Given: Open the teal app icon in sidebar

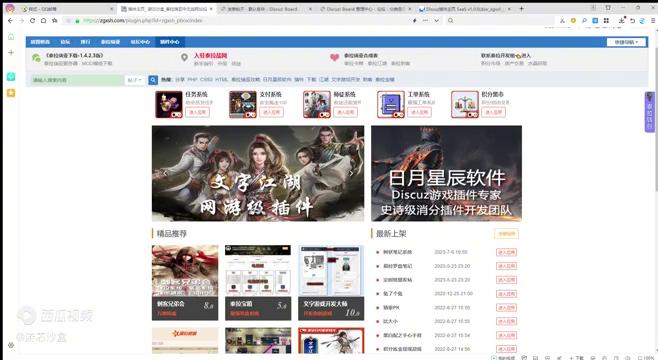Looking at the screenshot, I should pos(11,76).
